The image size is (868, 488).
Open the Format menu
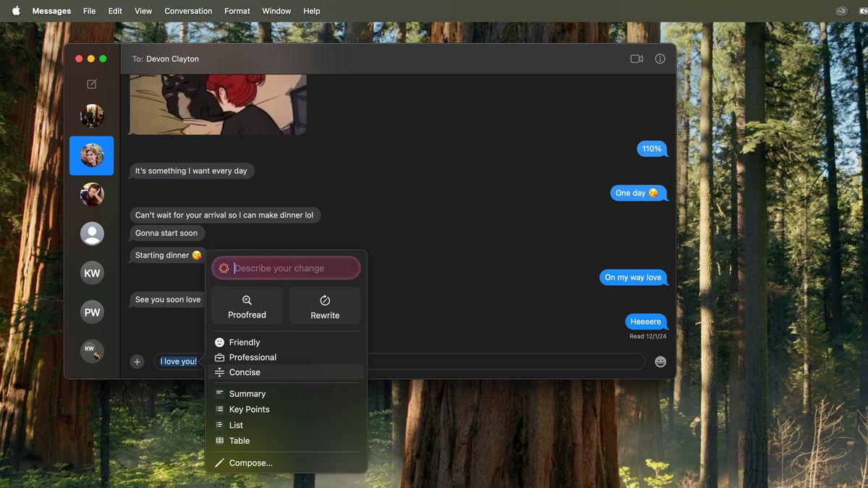[x=237, y=11]
